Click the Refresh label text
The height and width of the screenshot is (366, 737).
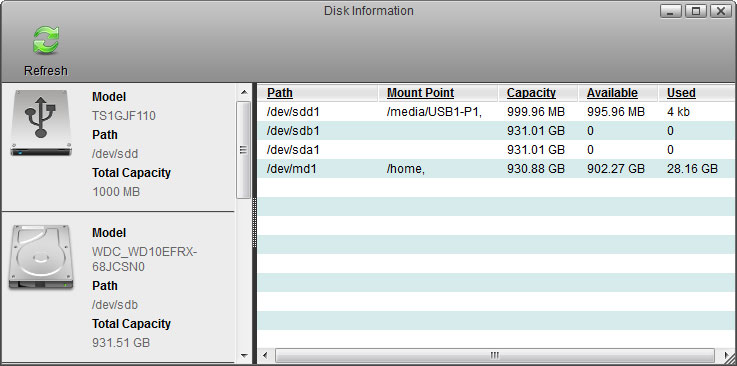[x=46, y=70]
